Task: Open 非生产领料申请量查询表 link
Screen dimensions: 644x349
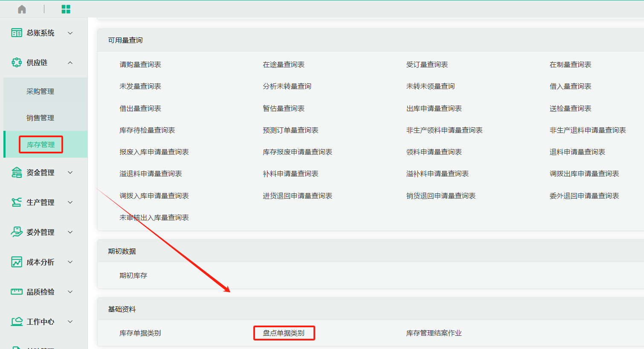Action: (444, 130)
